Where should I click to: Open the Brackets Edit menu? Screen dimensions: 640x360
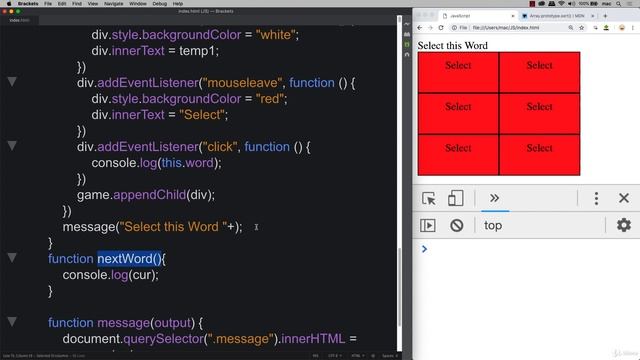pyautogui.click(x=62, y=4)
